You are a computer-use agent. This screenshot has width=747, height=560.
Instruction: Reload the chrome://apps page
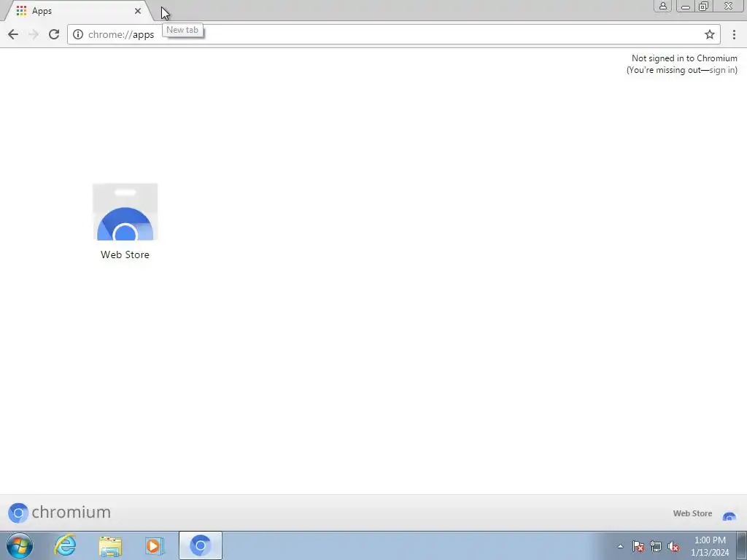[x=54, y=34]
